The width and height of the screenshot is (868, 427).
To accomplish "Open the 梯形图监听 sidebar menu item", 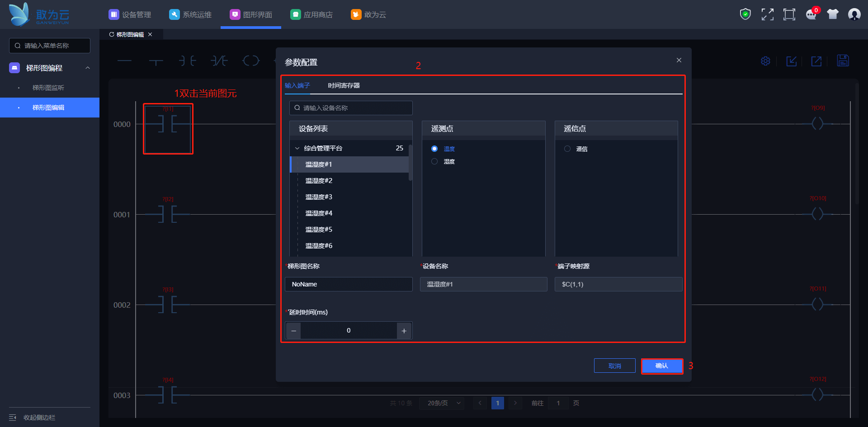I will pyautogui.click(x=48, y=88).
